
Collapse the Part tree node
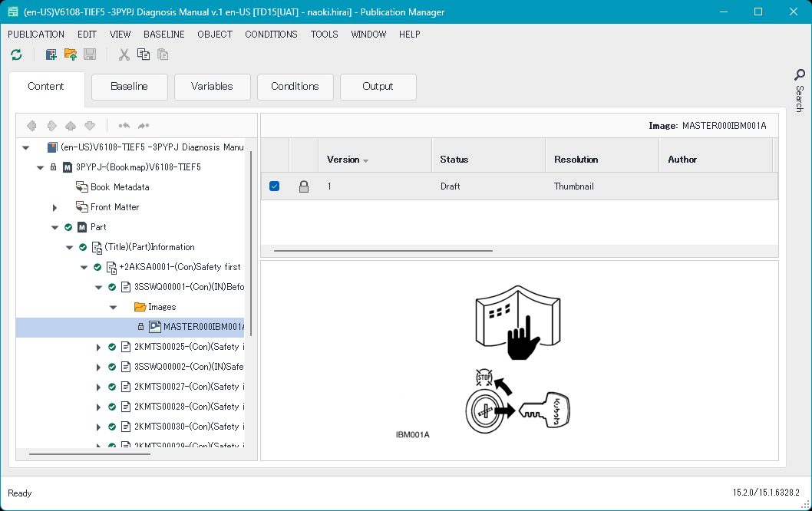coord(53,226)
